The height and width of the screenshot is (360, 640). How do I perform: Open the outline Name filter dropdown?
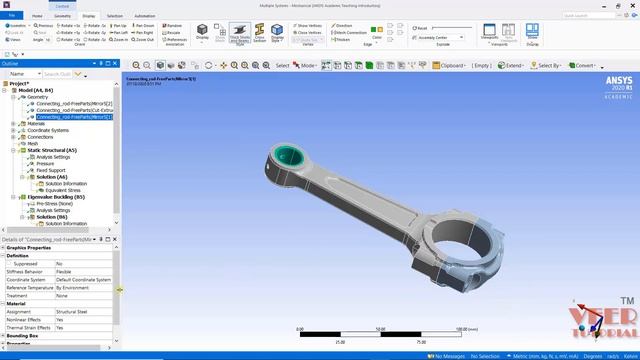tap(24, 74)
